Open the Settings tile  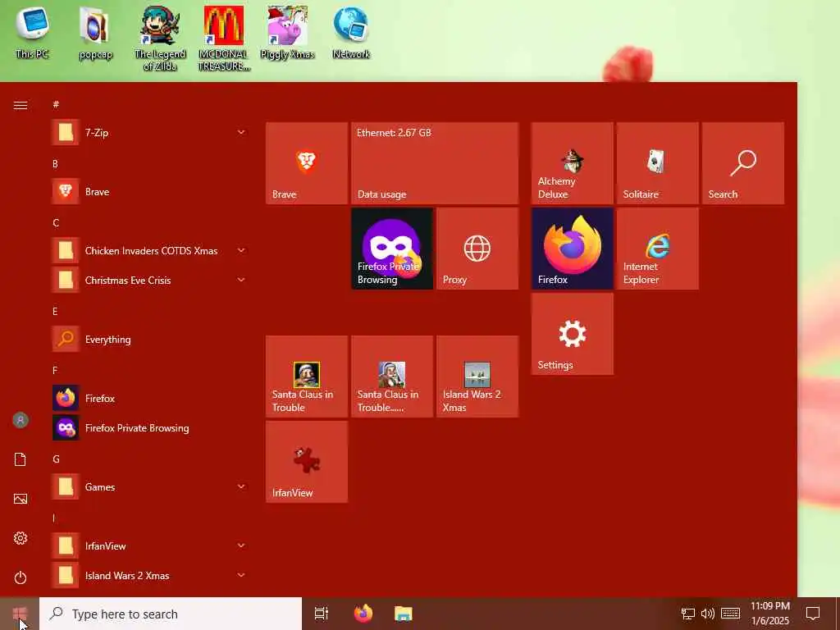click(572, 334)
